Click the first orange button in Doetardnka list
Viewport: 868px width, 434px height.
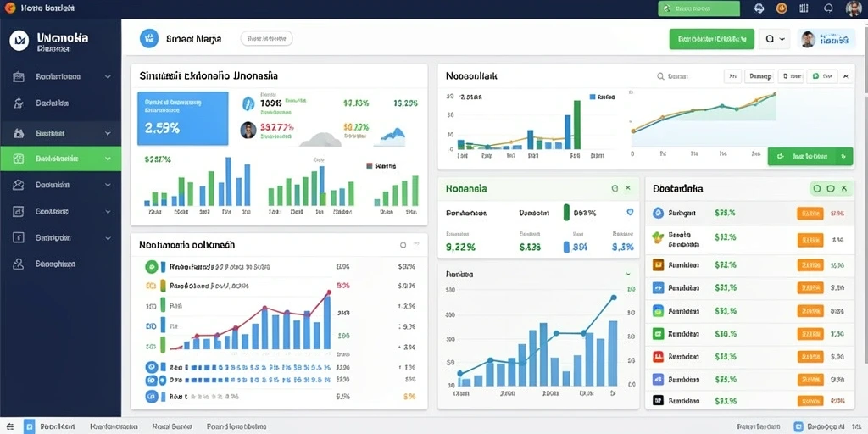tap(810, 213)
